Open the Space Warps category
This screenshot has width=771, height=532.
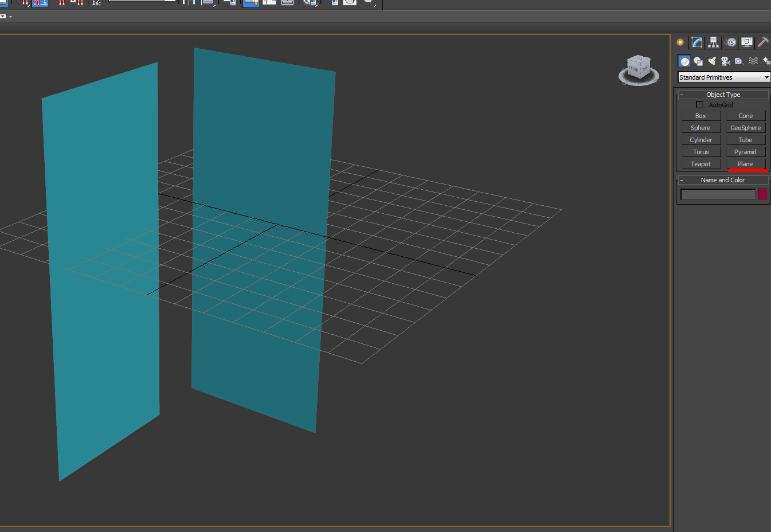(753, 61)
